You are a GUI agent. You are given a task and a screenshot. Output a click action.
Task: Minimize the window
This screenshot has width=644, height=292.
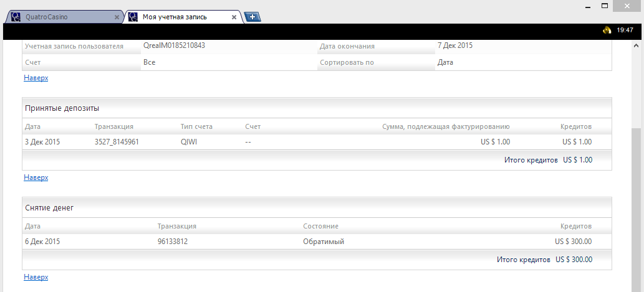pos(589,6)
